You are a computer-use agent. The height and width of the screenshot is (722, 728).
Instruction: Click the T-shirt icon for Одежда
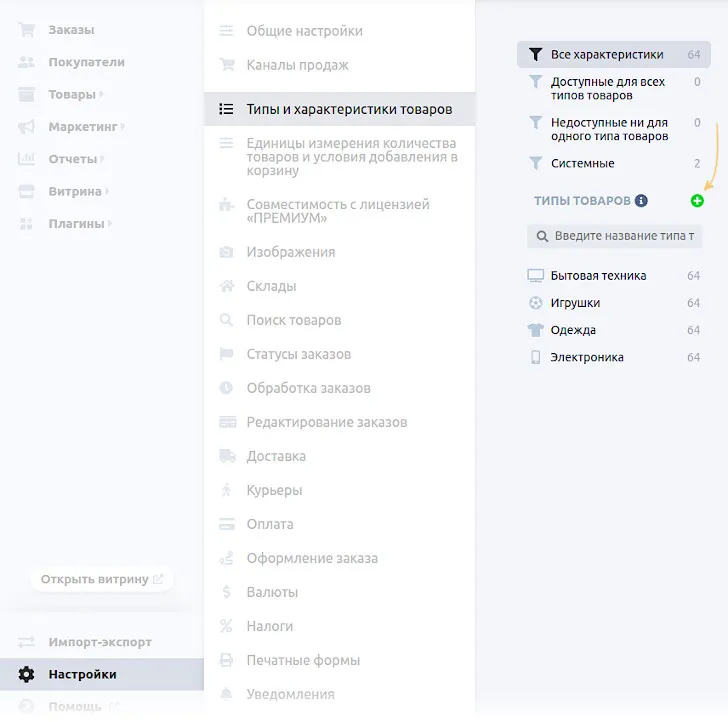pyautogui.click(x=536, y=330)
